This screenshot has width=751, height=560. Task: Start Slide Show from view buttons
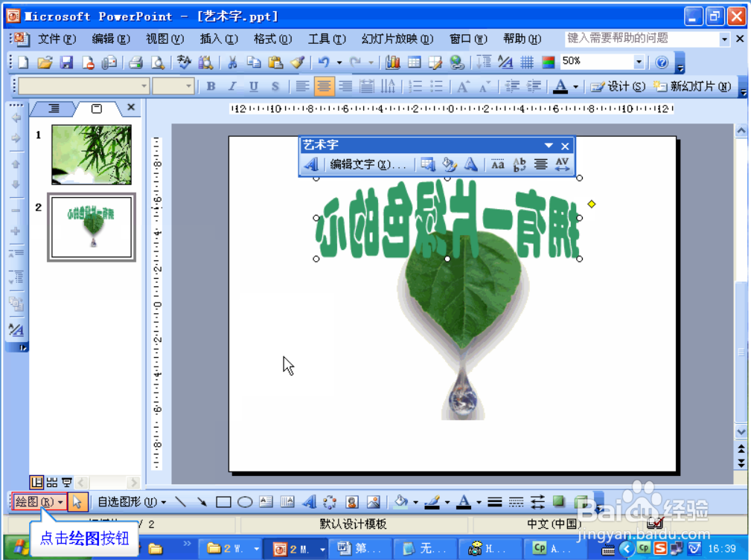point(66,482)
